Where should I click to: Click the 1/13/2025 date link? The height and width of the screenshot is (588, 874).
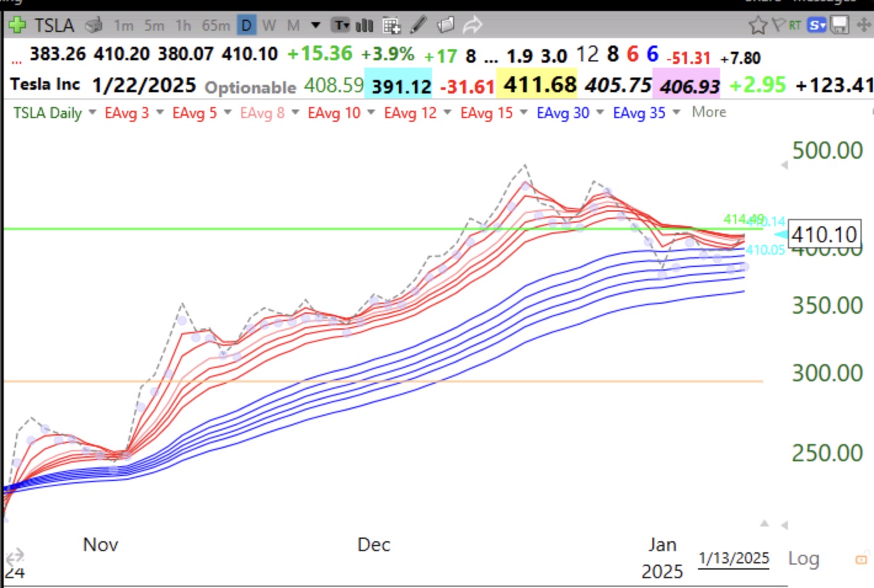pos(734,558)
